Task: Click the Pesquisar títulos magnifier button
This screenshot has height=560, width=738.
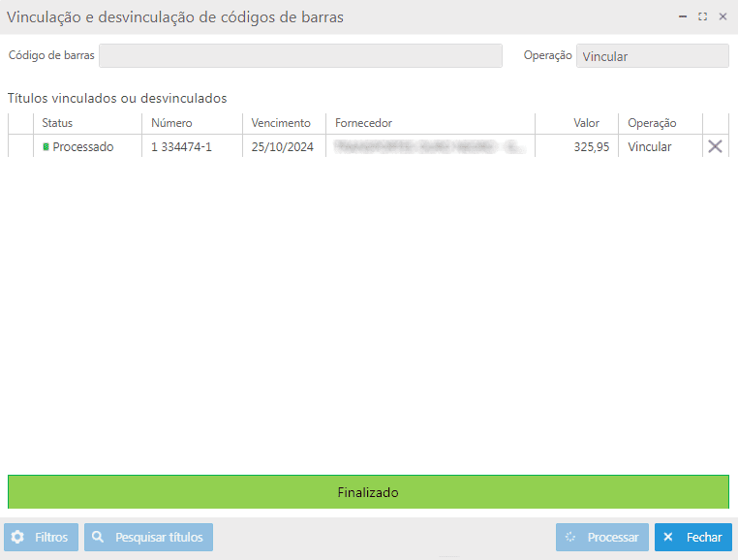Action: (148, 537)
